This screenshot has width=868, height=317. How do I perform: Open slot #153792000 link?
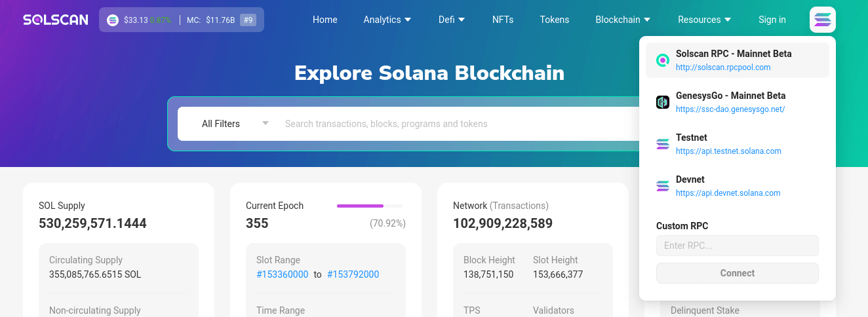click(353, 274)
